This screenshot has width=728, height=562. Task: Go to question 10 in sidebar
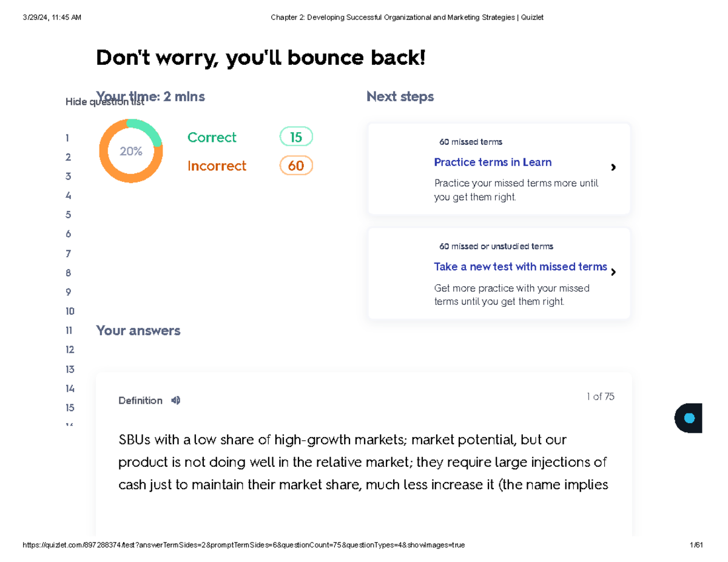(70, 312)
